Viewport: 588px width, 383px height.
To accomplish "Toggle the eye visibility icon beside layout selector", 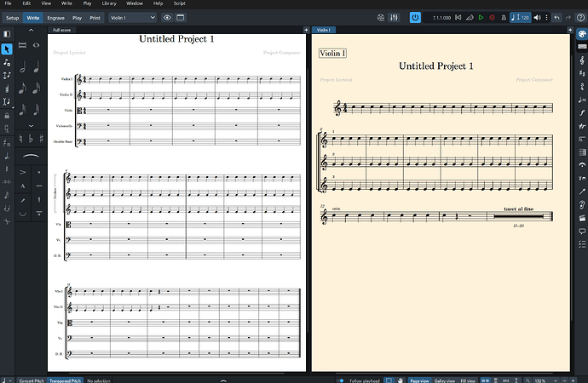I will point(167,17).
